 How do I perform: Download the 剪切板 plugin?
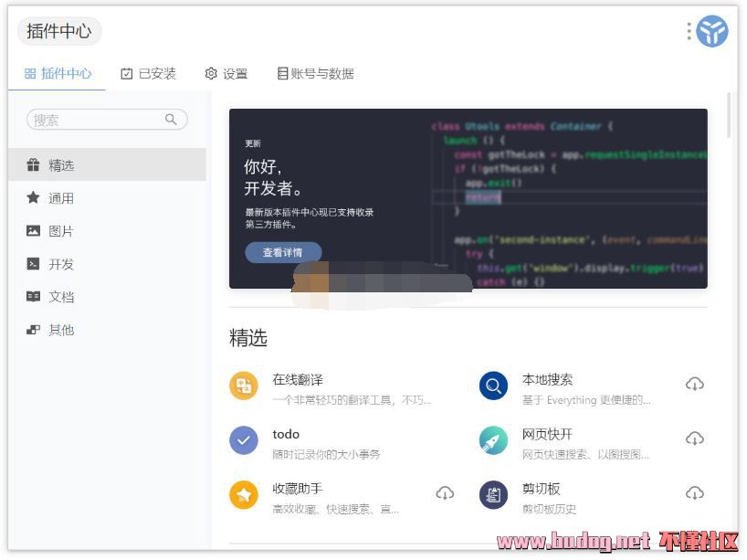click(x=695, y=493)
